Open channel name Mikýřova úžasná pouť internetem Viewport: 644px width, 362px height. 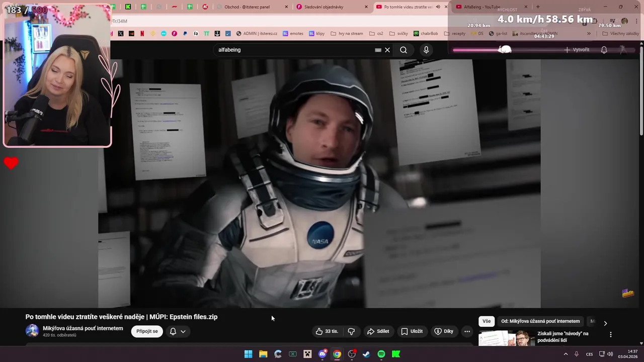[83, 328]
